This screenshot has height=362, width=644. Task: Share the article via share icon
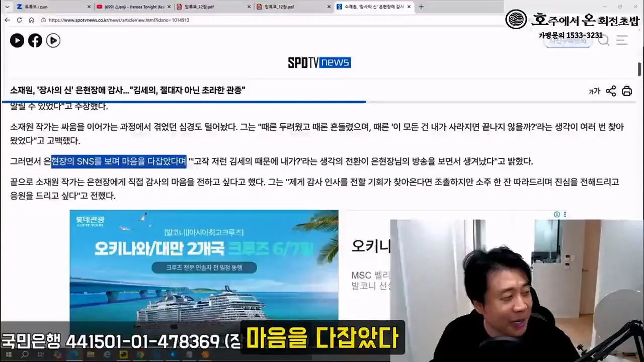(611, 91)
